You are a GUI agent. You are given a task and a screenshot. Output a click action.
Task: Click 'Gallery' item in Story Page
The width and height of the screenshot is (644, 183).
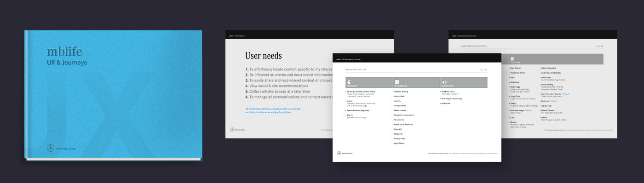tap(513, 103)
